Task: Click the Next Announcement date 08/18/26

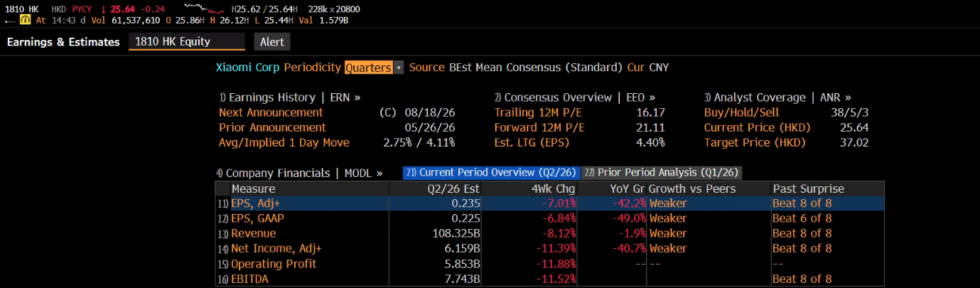Action: pos(429,112)
